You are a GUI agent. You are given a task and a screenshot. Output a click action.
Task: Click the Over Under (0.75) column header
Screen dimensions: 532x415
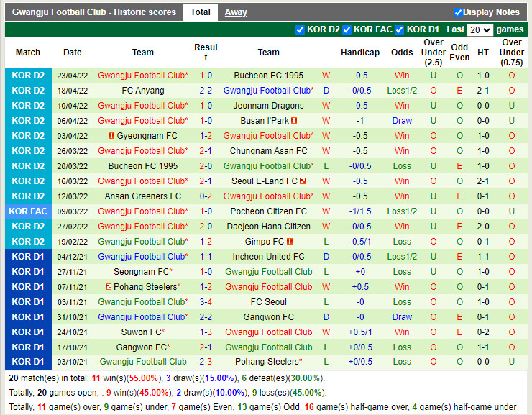tap(512, 53)
